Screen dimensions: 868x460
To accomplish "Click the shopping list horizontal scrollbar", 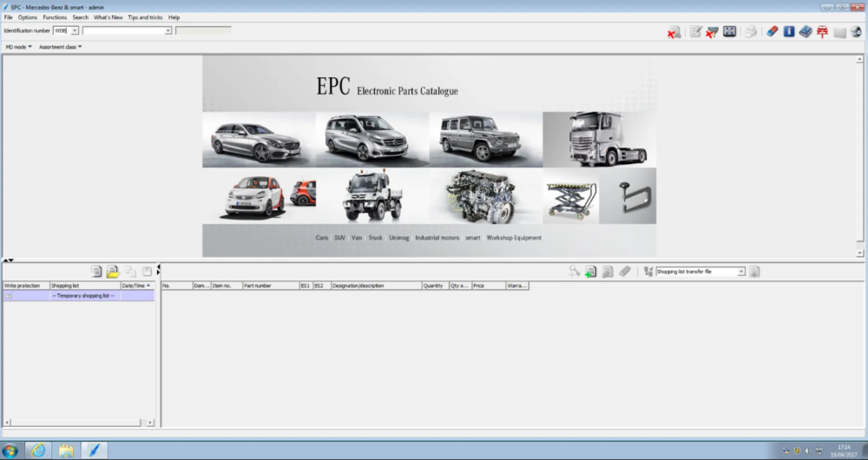I will [x=78, y=423].
